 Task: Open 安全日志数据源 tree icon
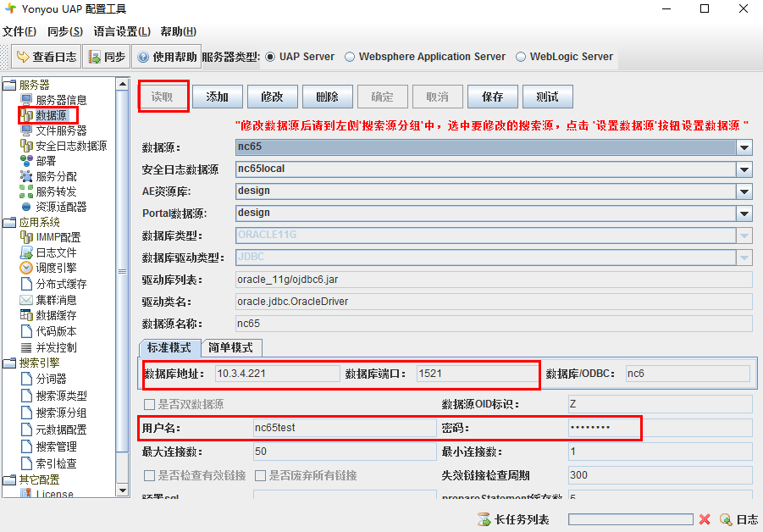[x=26, y=146]
